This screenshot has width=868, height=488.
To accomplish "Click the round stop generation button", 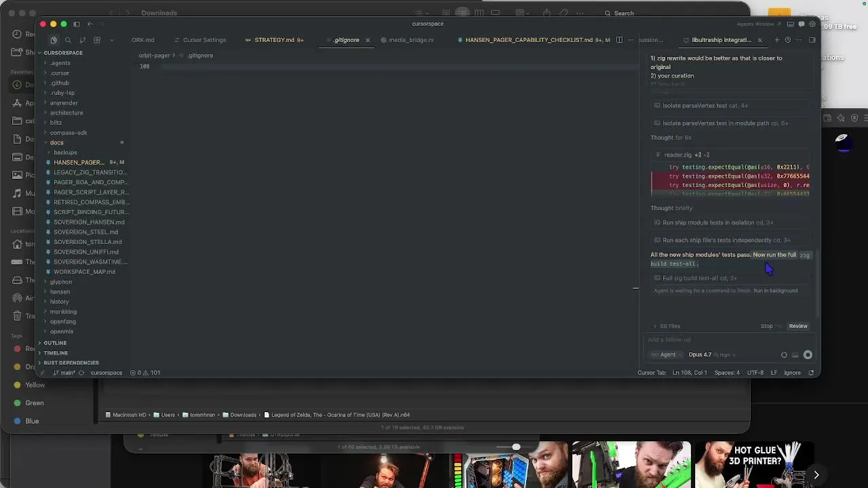I will (x=808, y=355).
